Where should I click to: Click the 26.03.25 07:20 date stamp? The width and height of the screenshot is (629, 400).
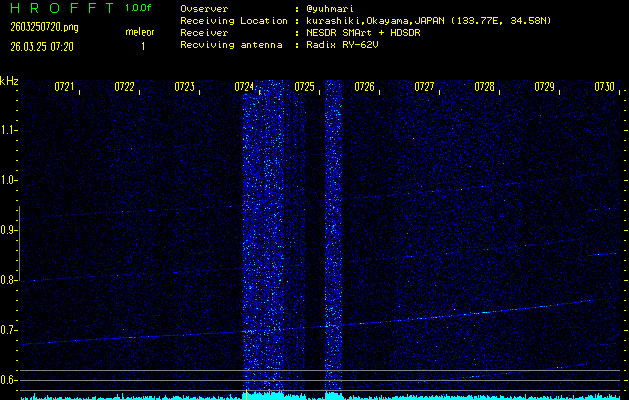click(x=44, y=46)
